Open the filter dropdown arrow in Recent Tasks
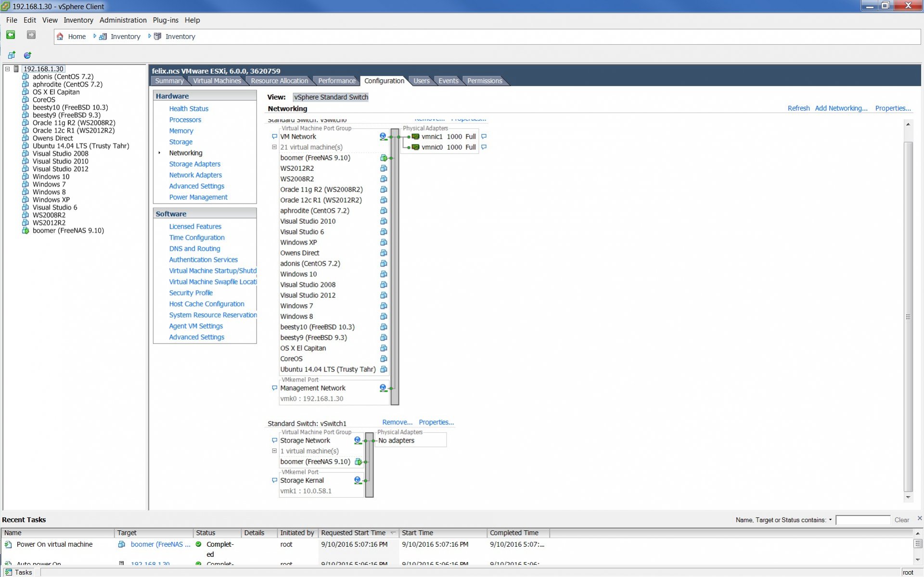 click(x=830, y=520)
